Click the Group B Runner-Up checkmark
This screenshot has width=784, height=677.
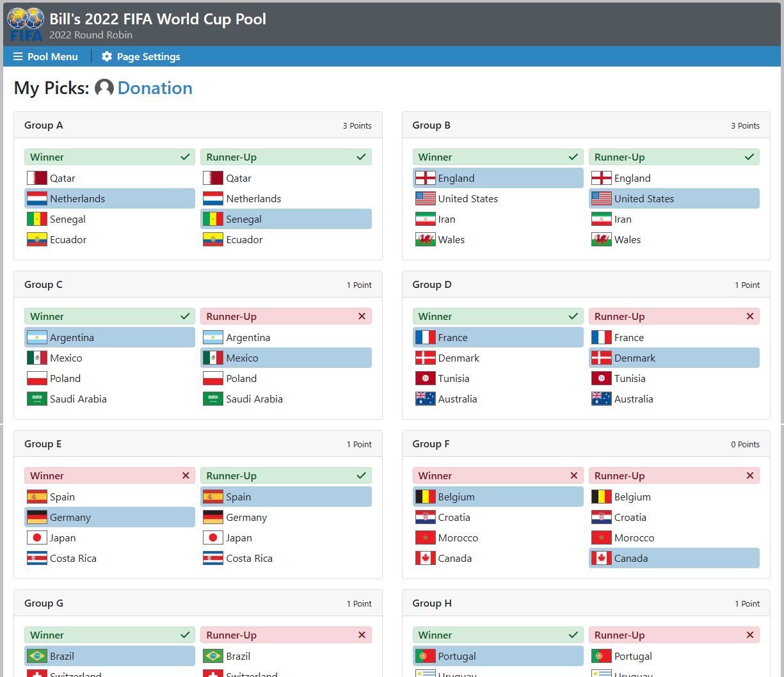[749, 157]
